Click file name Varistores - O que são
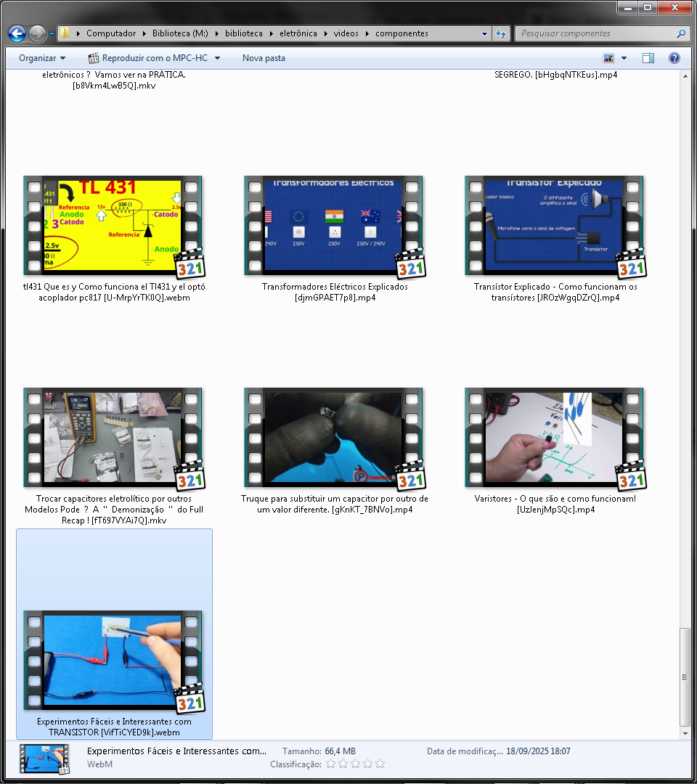This screenshot has height=784, width=697. [555, 504]
